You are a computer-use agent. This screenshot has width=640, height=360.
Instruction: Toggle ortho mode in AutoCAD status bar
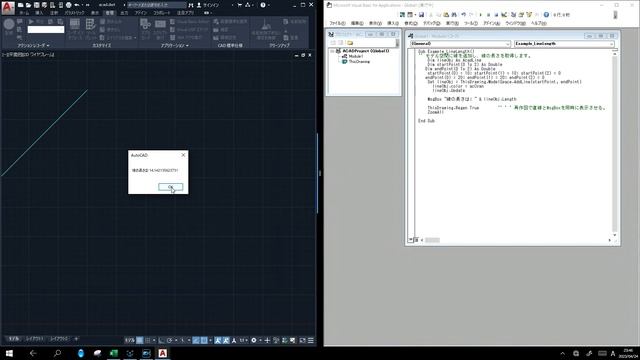(x=162, y=340)
